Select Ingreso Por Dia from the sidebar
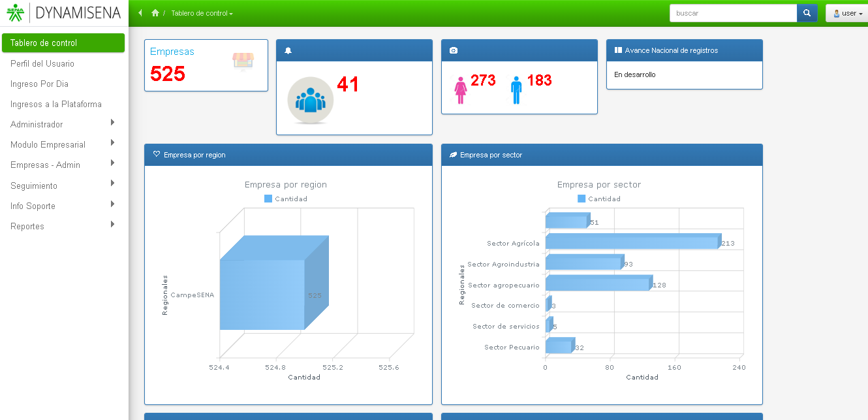Screen dimensions: 868x420 (x=39, y=84)
